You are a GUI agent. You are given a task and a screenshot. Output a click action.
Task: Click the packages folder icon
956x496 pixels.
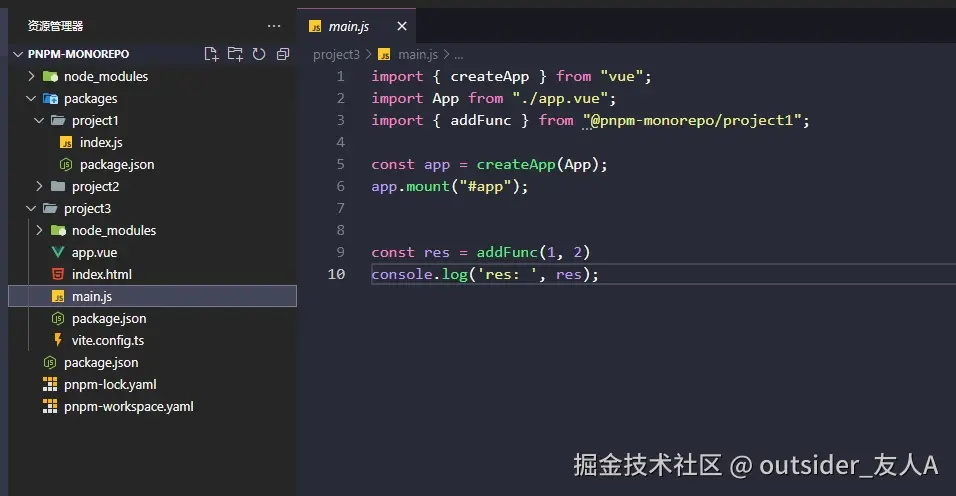tap(50, 98)
